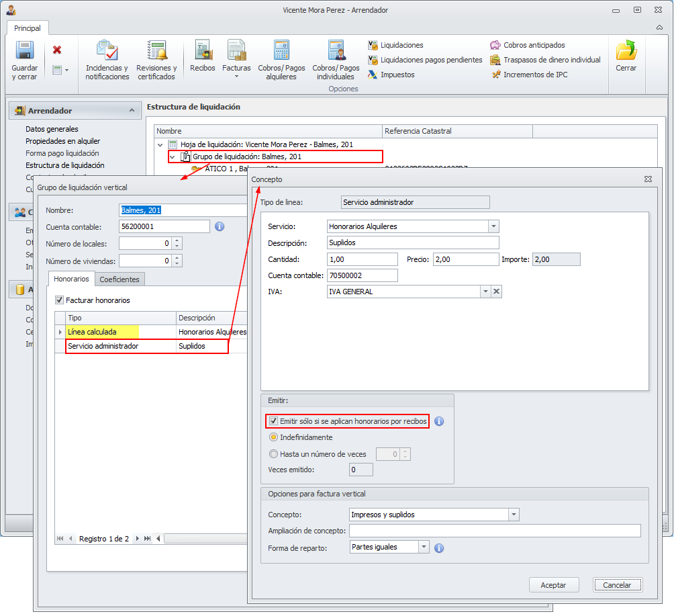Screen dimensions: 674x616
Task: Expand the IVA GENERAL dropdown
Action: [485, 292]
